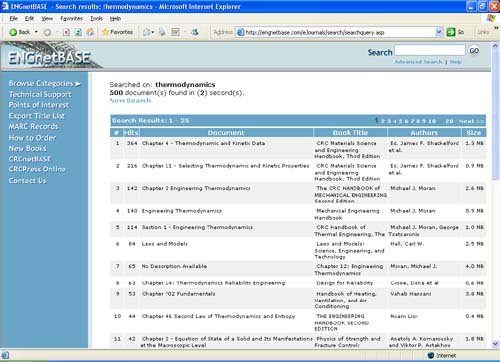The image size is (500, 362).
Task: Click the next >> results link
Action: (471, 121)
